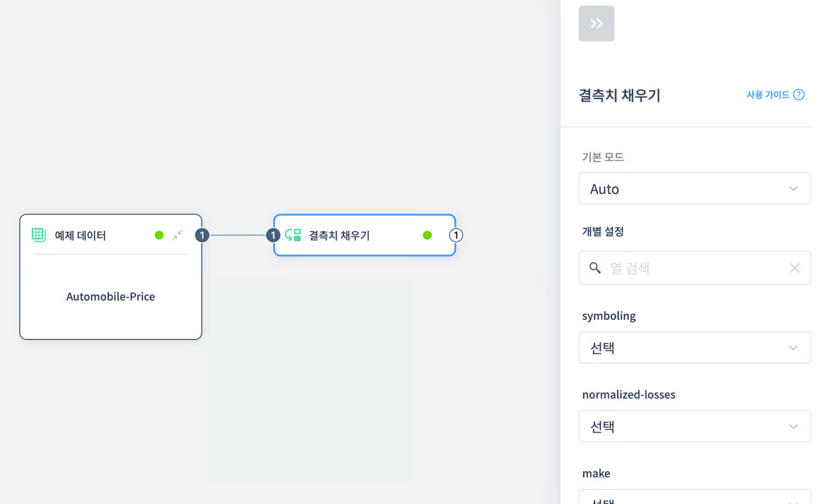Click the table icon on the 예제 데이터 node
Screen dimensions: 821x504
[x=38, y=235]
